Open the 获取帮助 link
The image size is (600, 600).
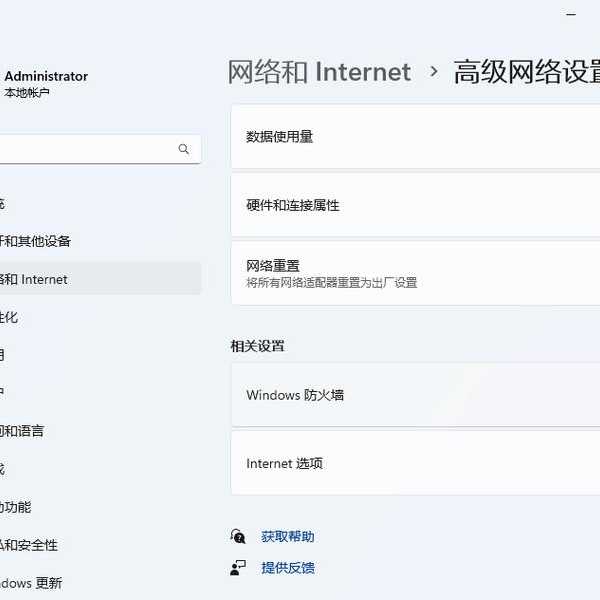288,537
